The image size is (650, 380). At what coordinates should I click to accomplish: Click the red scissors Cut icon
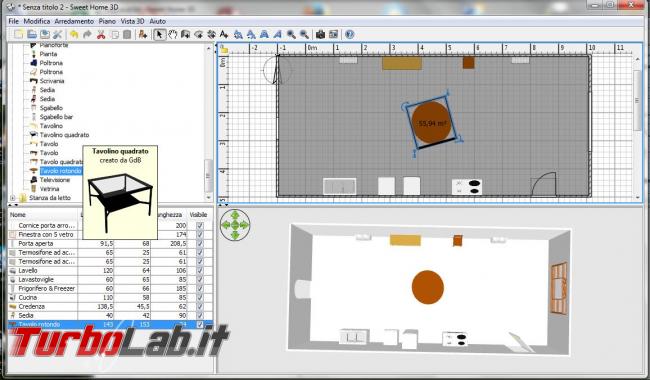click(101, 34)
